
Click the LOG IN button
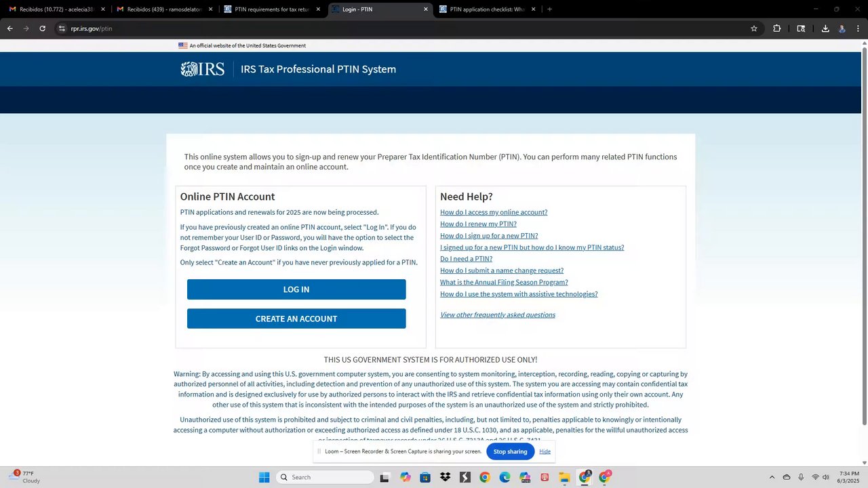click(x=296, y=289)
